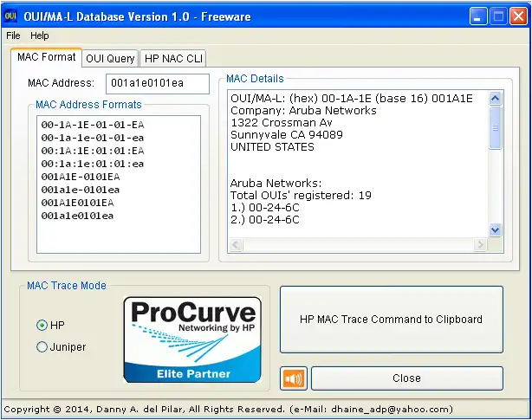Click the 1.) 00-24-6C entry
This screenshot has width=532, height=420.
tap(265, 208)
